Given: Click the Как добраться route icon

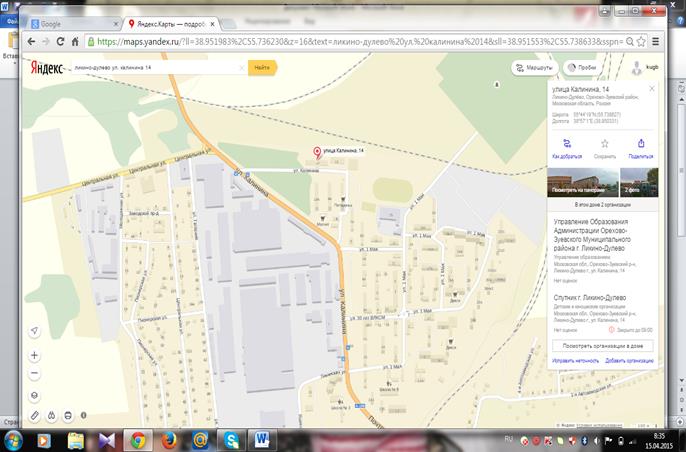Looking at the screenshot, I should pos(567,144).
